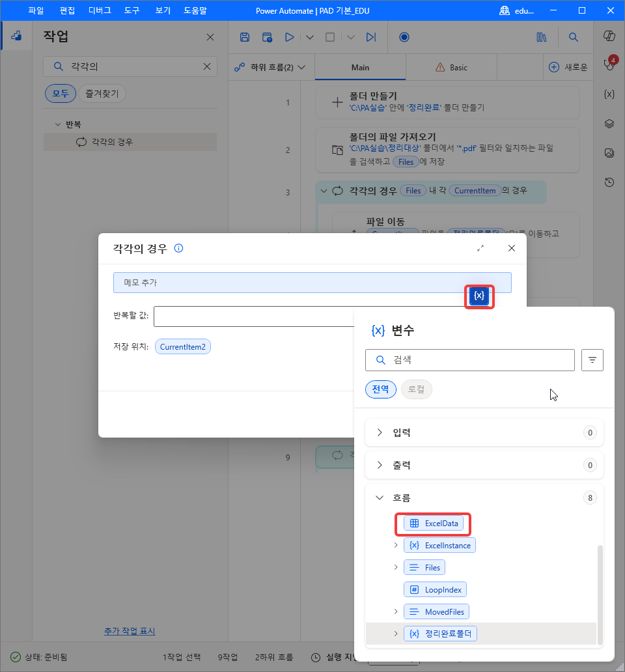Select the 전역 scope toggle
This screenshot has height=672, width=625.
[380, 389]
